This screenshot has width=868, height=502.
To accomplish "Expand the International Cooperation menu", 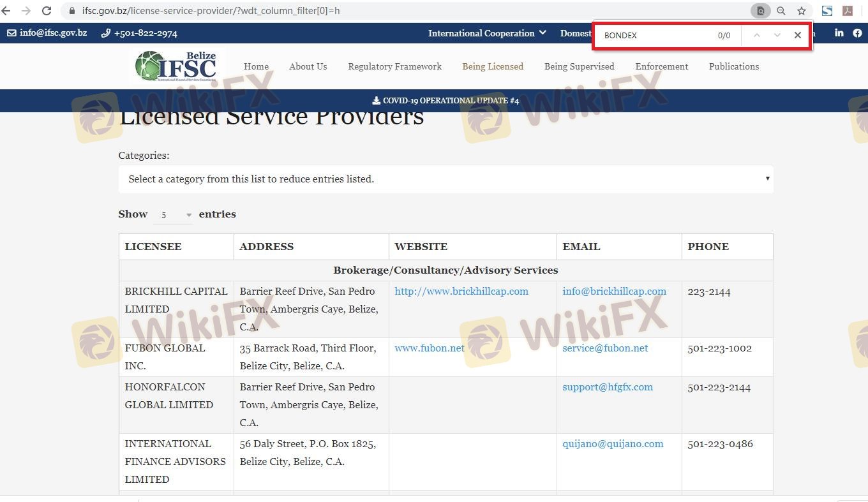I will 487,33.
